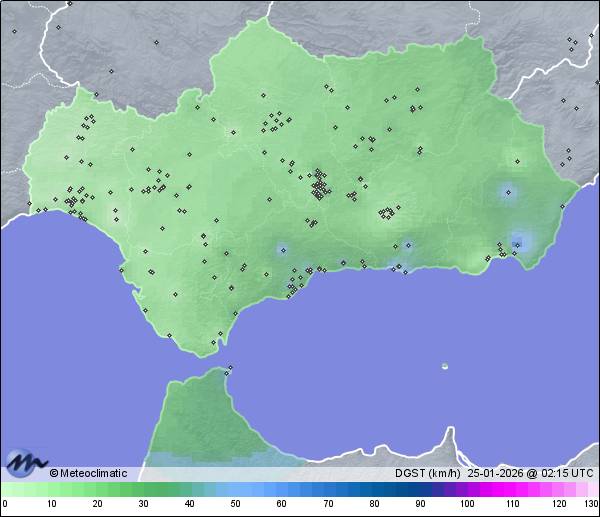Click the dense station cluster in the map center
The image size is (600, 517).
click(320, 186)
